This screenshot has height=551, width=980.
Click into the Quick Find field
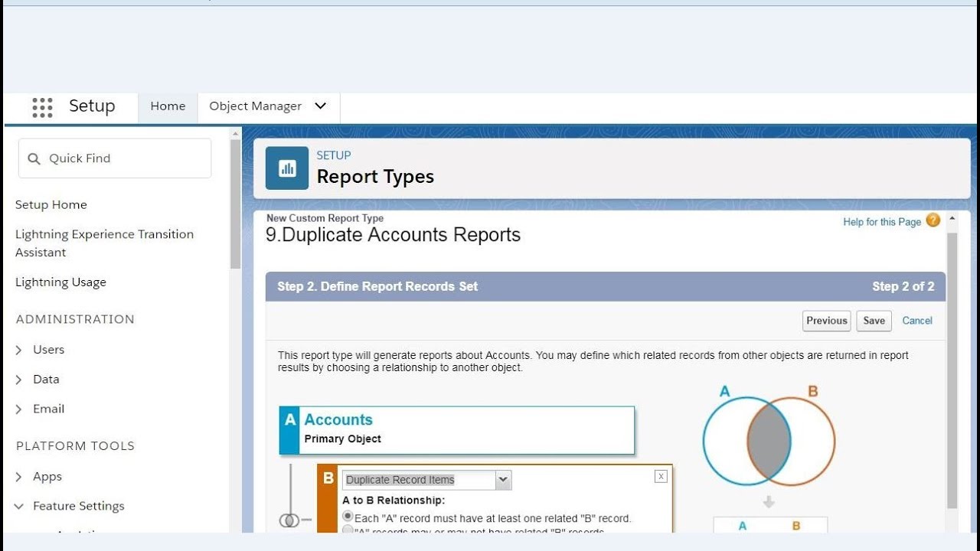coord(115,158)
